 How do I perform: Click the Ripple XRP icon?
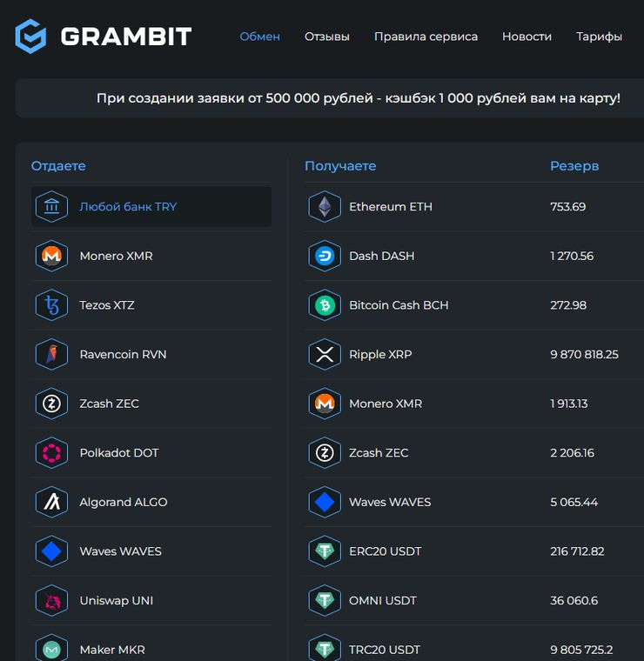[325, 354]
